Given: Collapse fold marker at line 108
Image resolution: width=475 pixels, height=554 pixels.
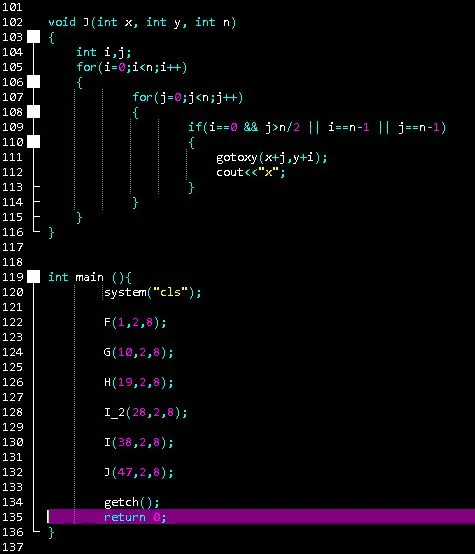Looking at the screenshot, I should click(x=34, y=112).
